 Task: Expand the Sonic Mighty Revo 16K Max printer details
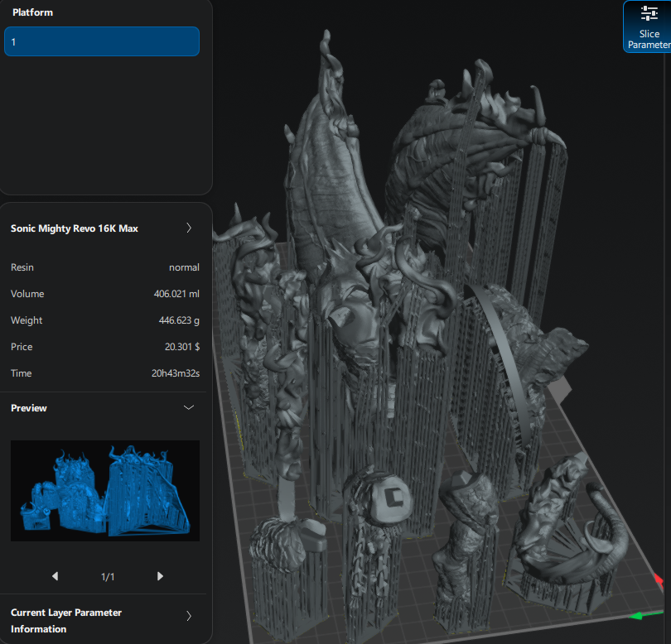click(x=189, y=228)
